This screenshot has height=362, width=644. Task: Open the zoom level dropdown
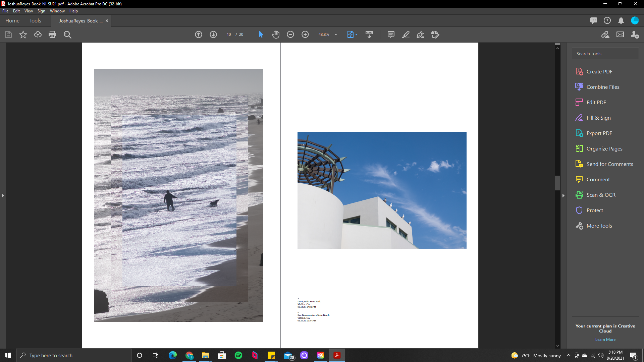tap(336, 35)
